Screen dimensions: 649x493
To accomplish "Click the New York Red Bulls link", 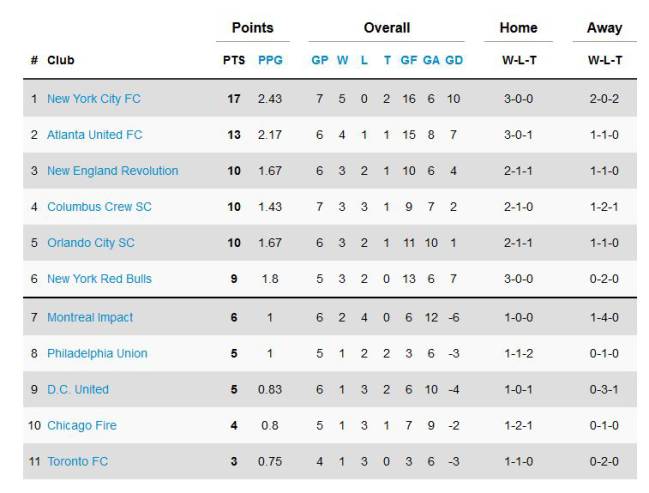I will 99,279.
